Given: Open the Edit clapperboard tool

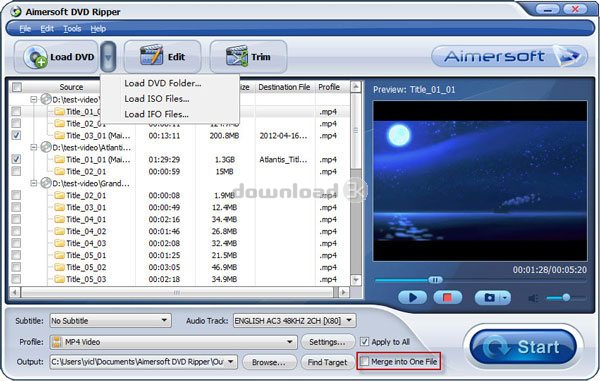Looking at the screenshot, I should coord(152,55).
